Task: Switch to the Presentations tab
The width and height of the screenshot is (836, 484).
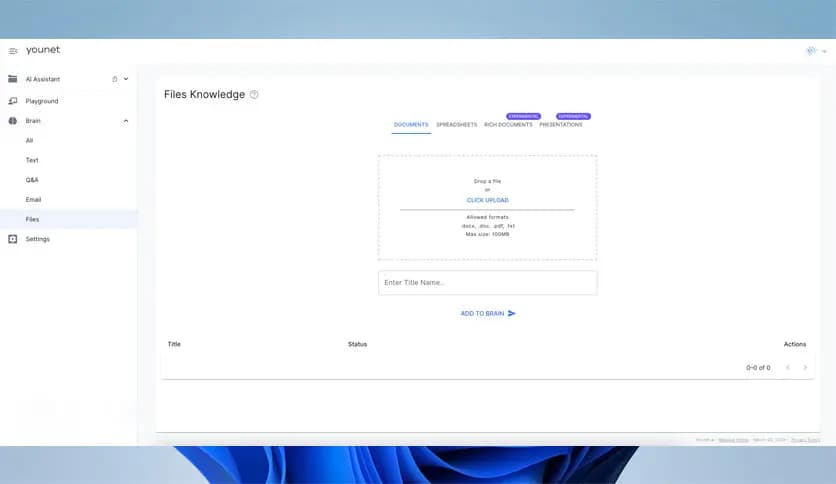Action: point(561,125)
